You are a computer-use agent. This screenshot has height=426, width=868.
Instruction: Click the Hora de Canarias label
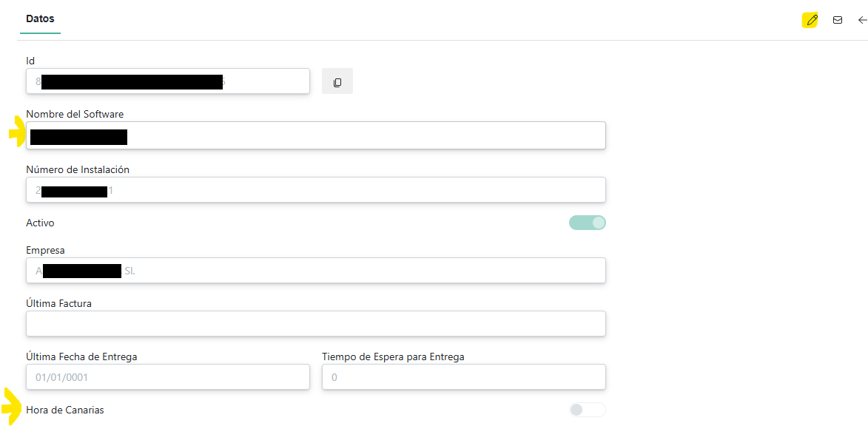65,410
